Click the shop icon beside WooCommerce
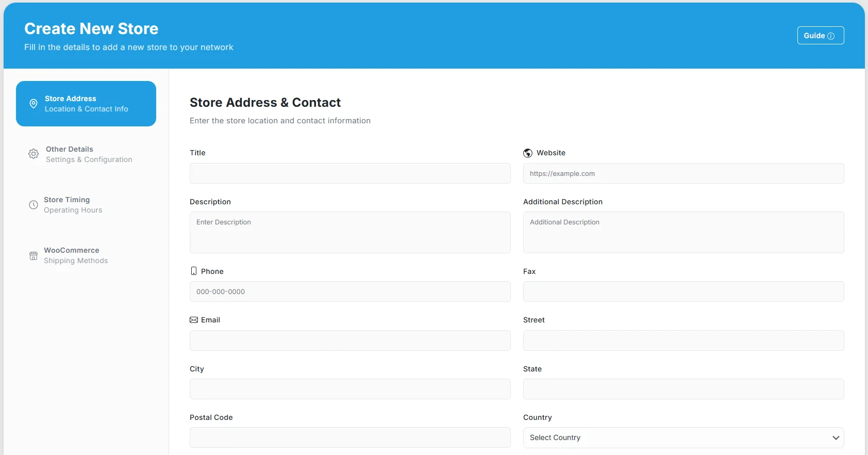The width and height of the screenshot is (868, 455). [x=34, y=256]
